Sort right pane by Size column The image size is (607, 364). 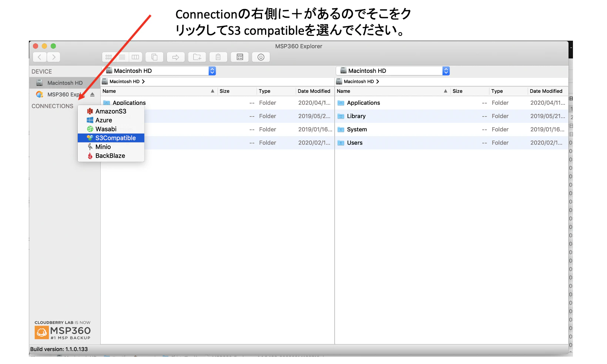click(x=470, y=91)
